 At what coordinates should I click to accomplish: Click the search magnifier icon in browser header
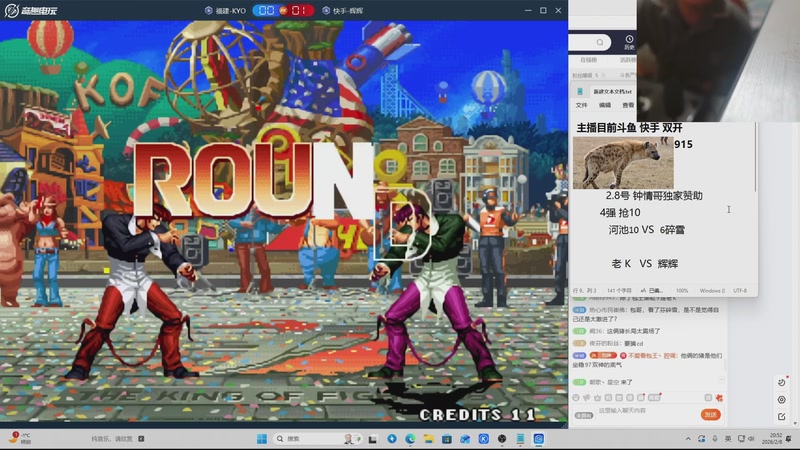pos(600,42)
